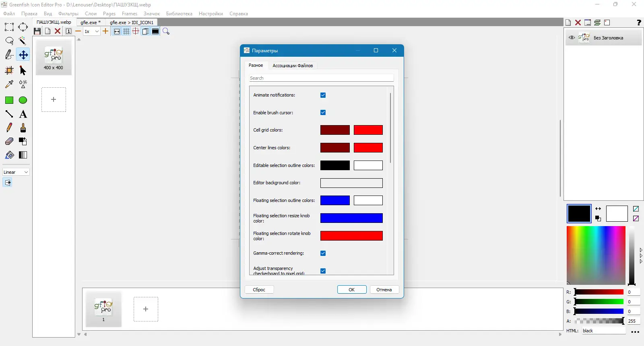The image size is (644, 346).
Task: Click the Сброс reset button
Action: (259, 290)
